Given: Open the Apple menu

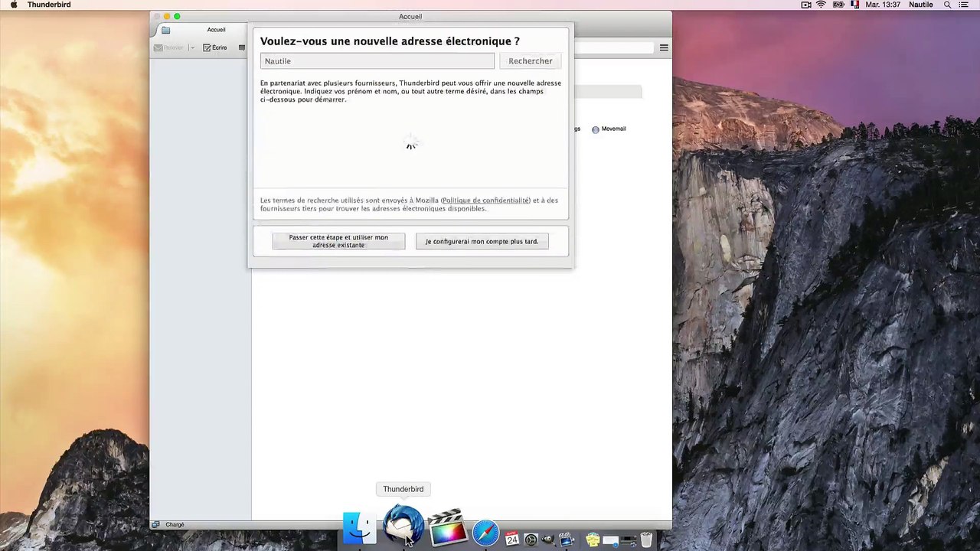Looking at the screenshot, I should 13,5.
